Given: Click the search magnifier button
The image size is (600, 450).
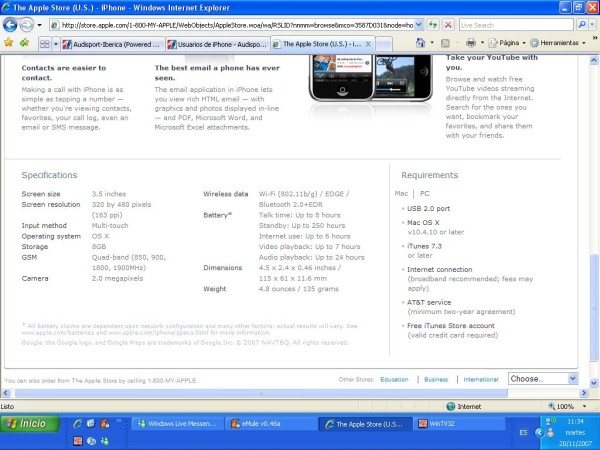Looking at the screenshot, I should (582, 25).
